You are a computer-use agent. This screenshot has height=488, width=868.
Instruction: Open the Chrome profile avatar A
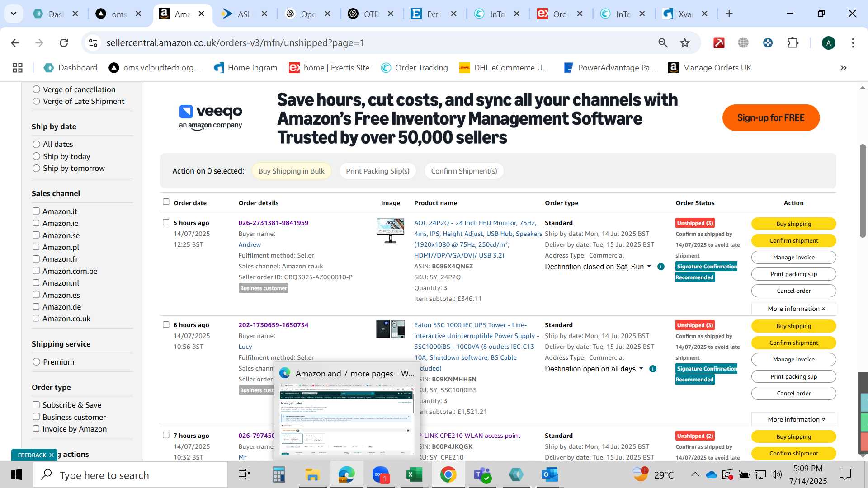828,43
